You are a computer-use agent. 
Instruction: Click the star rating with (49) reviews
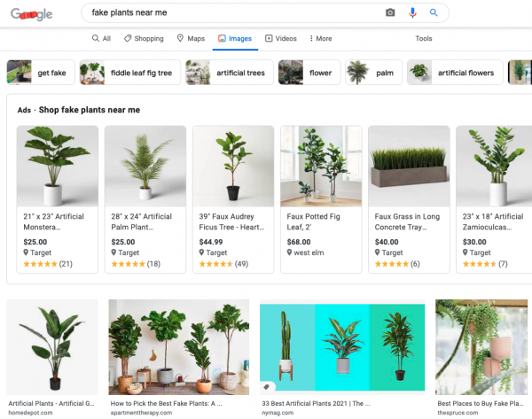pyautogui.click(x=223, y=264)
